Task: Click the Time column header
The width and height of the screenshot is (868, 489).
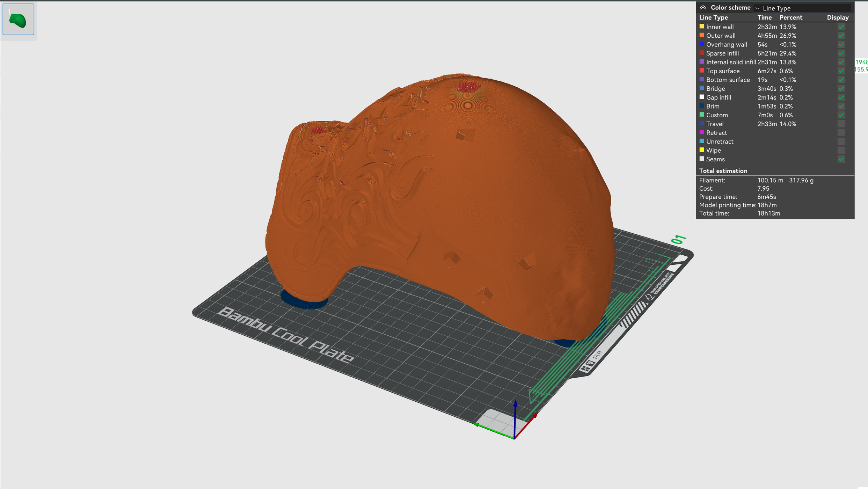Action: (764, 17)
